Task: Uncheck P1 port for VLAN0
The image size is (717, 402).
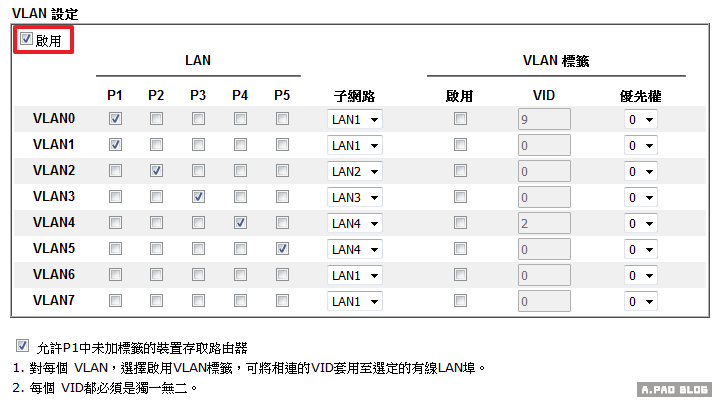Action: tap(115, 119)
